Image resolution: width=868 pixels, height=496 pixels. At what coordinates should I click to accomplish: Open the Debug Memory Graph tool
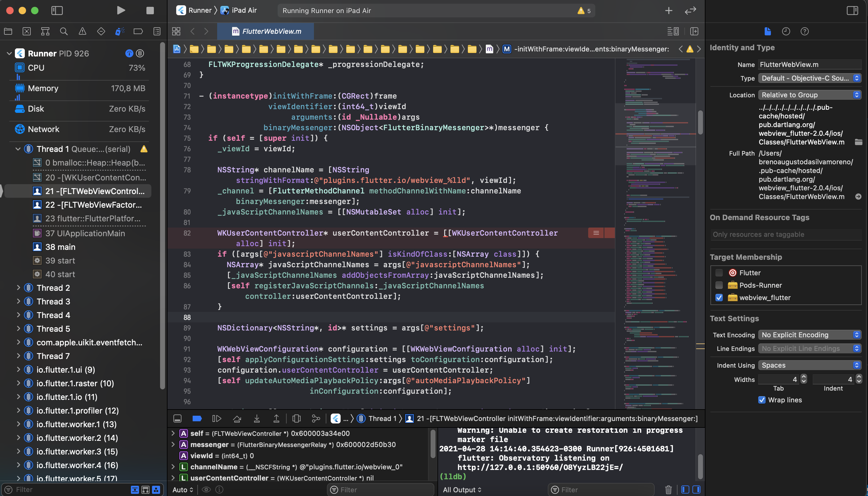point(316,418)
